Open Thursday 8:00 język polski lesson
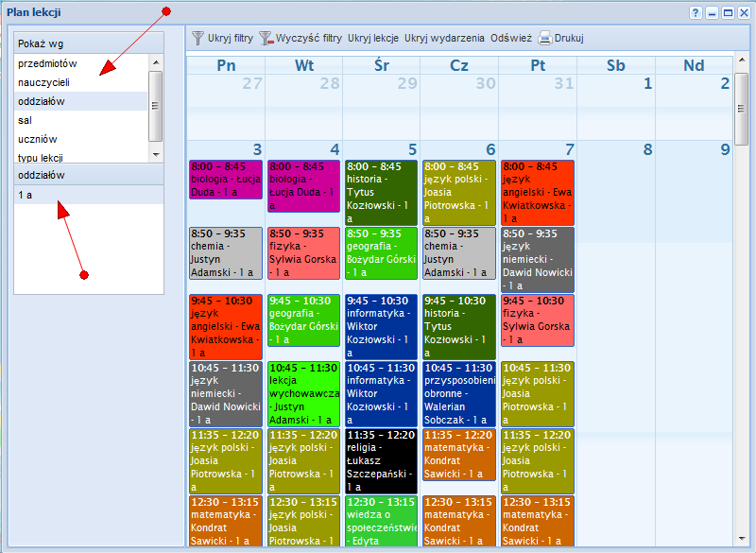756x553 pixels. tap(459, 193)
